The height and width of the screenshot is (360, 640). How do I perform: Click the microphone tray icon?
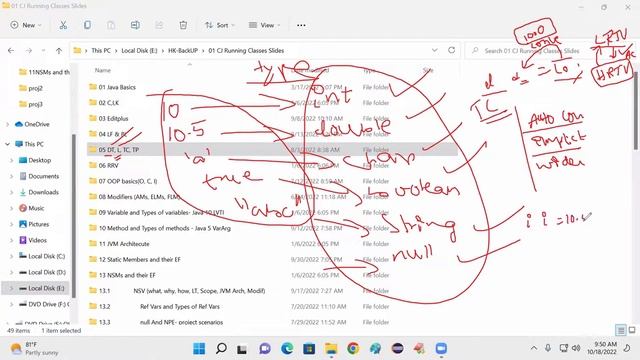(x=548, y=348)
